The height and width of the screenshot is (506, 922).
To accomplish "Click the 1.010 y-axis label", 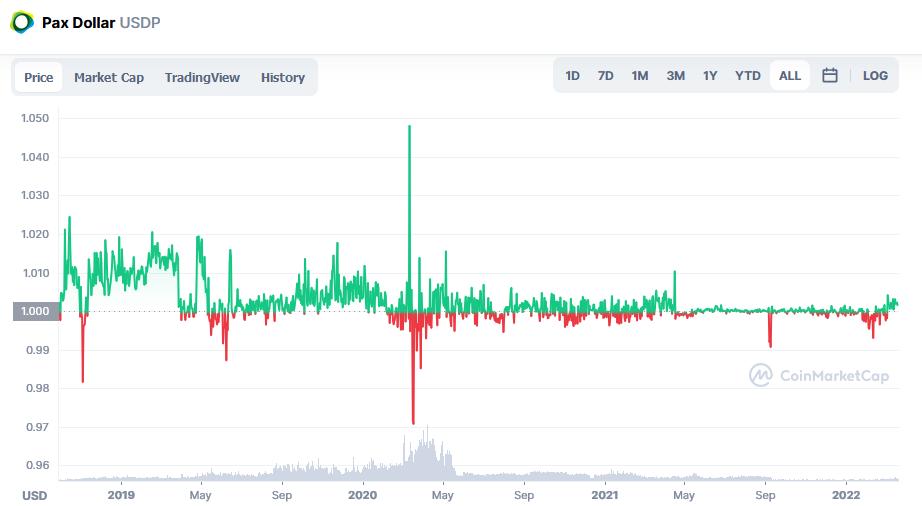I will pyautogui.click(x=35, y=273).
